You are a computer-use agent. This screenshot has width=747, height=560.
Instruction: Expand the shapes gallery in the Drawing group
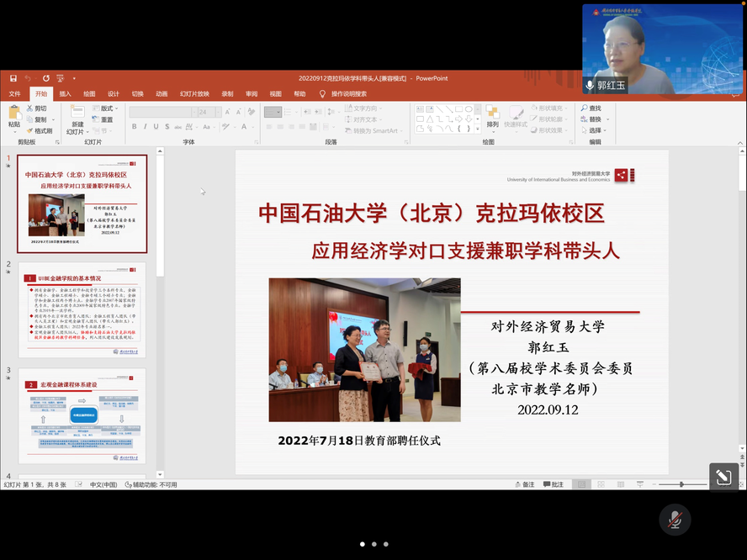[x=477, y=130]
